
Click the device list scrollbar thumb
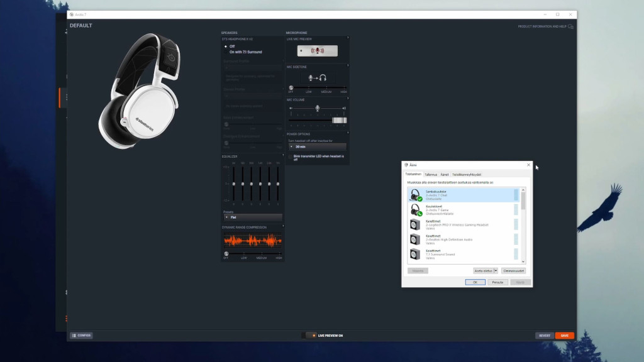click(523, 200)
